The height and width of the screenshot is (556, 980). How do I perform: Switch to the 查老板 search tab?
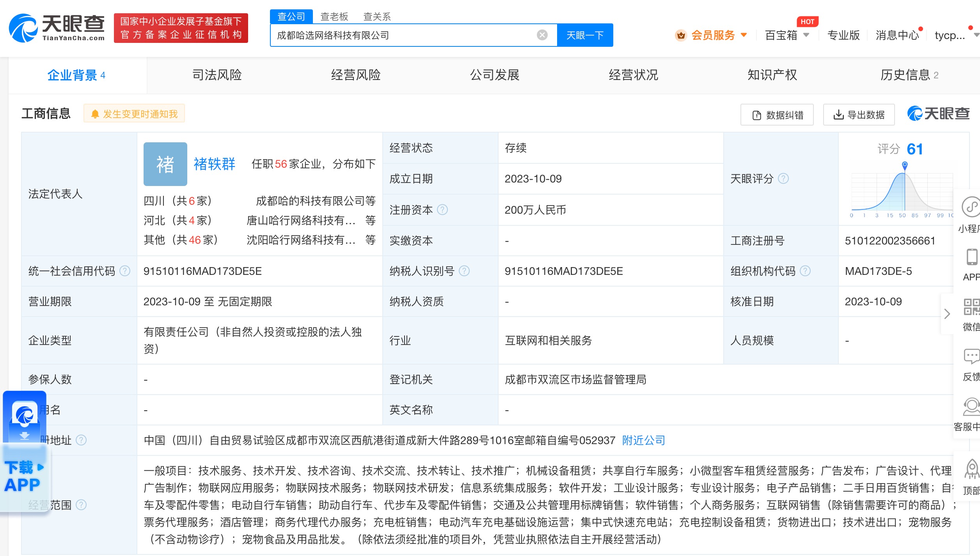point(334,16)
